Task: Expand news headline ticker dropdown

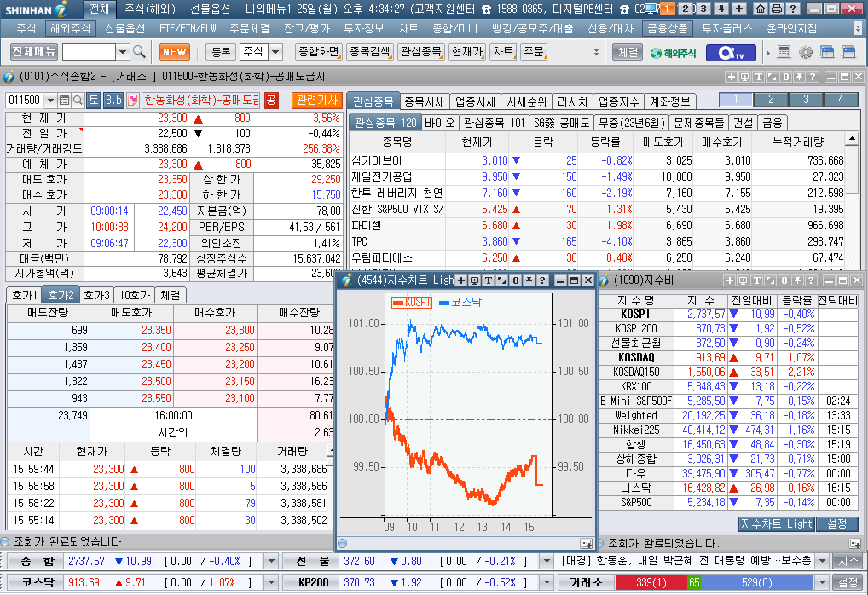Action: click(822, 561)
